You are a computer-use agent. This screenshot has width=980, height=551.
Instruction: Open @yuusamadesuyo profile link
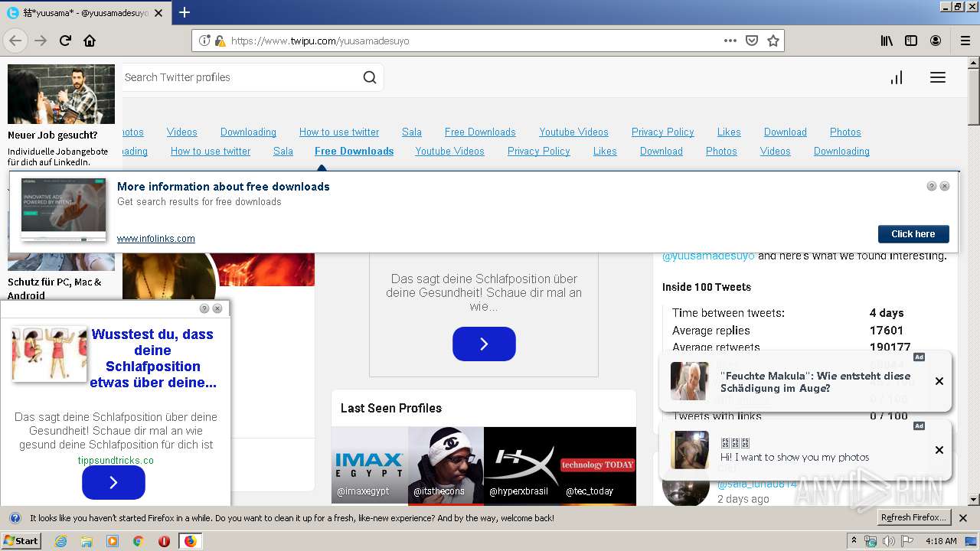708,256
